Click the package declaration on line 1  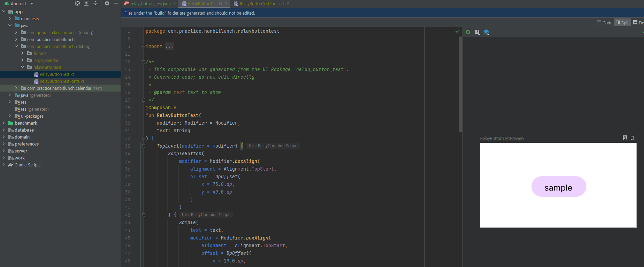pos(213,31)
